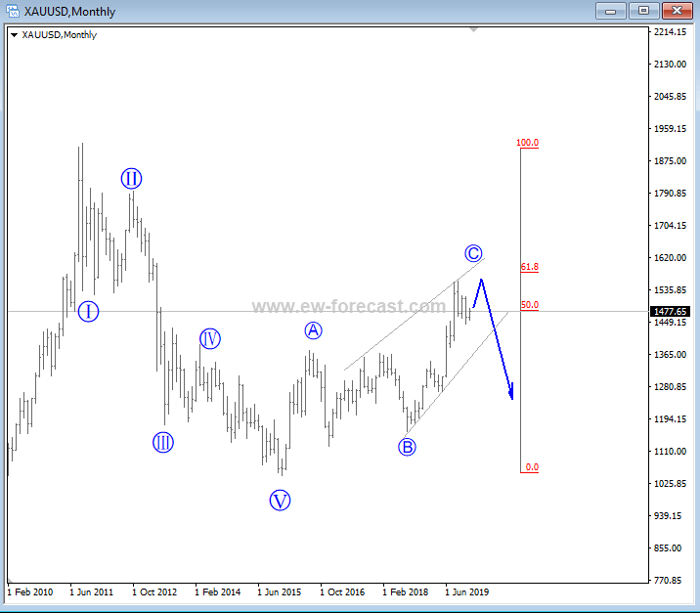Click date label 1 Jun 2011
The height and width of the screenshot is (613, 700).
[x=92, y=592]
